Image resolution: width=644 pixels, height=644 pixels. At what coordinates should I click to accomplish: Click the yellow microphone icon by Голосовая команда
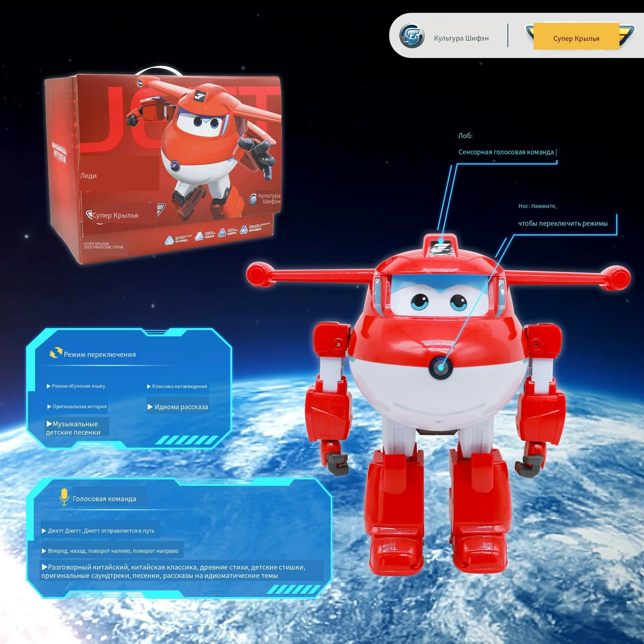(x=64, y=497)
